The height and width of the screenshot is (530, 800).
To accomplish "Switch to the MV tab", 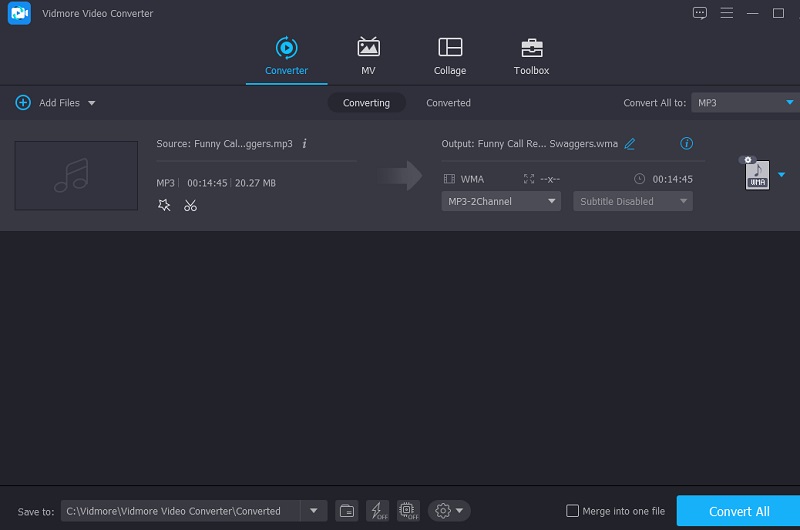I will pos(368,56).
